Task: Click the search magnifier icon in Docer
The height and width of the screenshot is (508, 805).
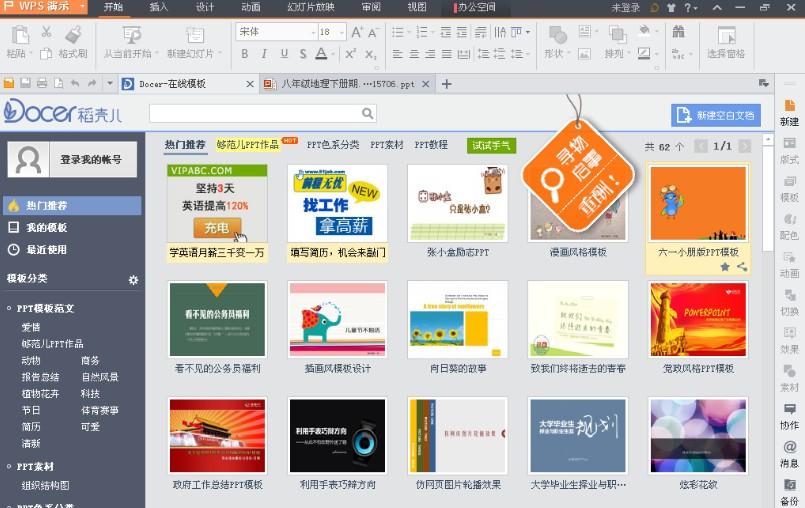Action: coord(367,114)
